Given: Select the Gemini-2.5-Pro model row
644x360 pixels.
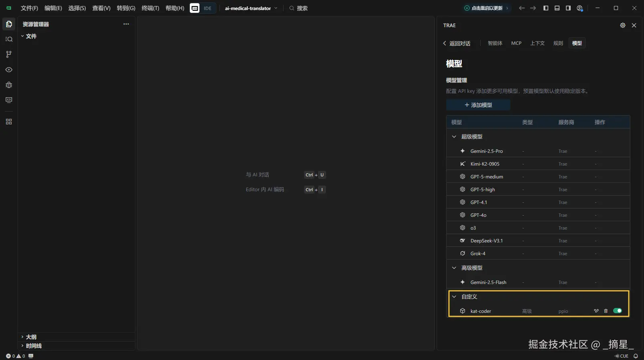Looking at the screenshot, I should point(538,151).
